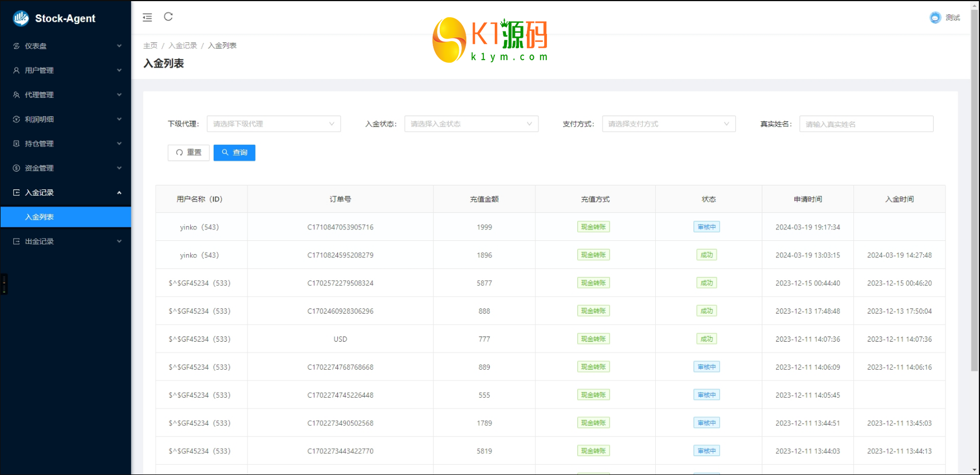Click the 资金管理 money icon in the sidebar
The height and width of the screenshot is (475, 980).
point(17,168)
